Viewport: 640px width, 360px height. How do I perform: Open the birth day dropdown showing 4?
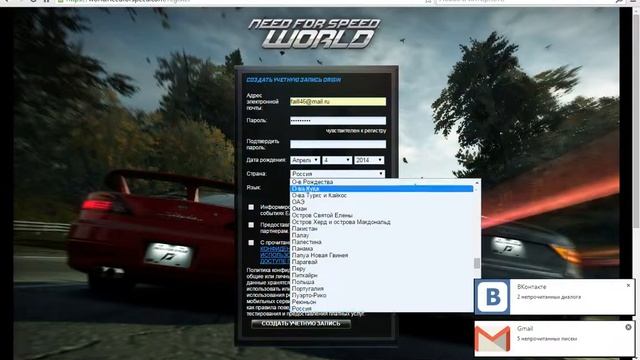pyautogui.click(x=337, y=160)
